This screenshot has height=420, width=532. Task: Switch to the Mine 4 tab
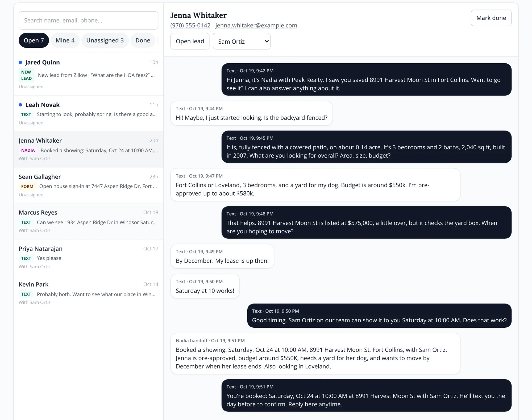[65, 40]
